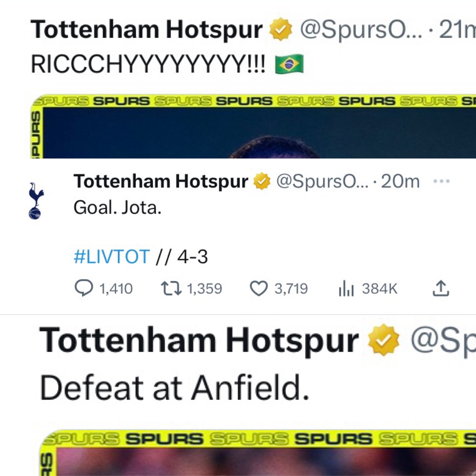Open the RICCCHY tweet image
476x476 pixels.
253,126
